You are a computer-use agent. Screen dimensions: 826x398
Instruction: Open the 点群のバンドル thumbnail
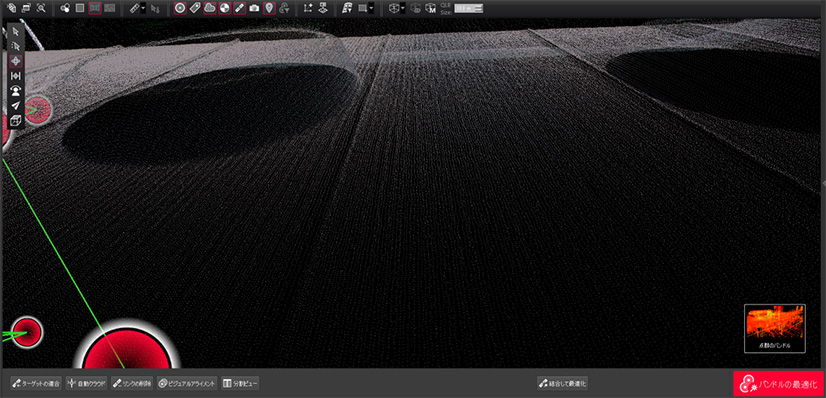774,328
